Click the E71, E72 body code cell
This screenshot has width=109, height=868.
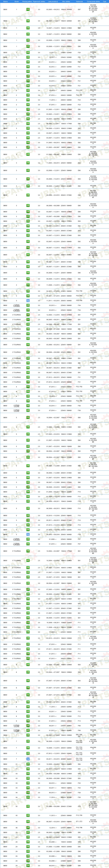point(79,821)
